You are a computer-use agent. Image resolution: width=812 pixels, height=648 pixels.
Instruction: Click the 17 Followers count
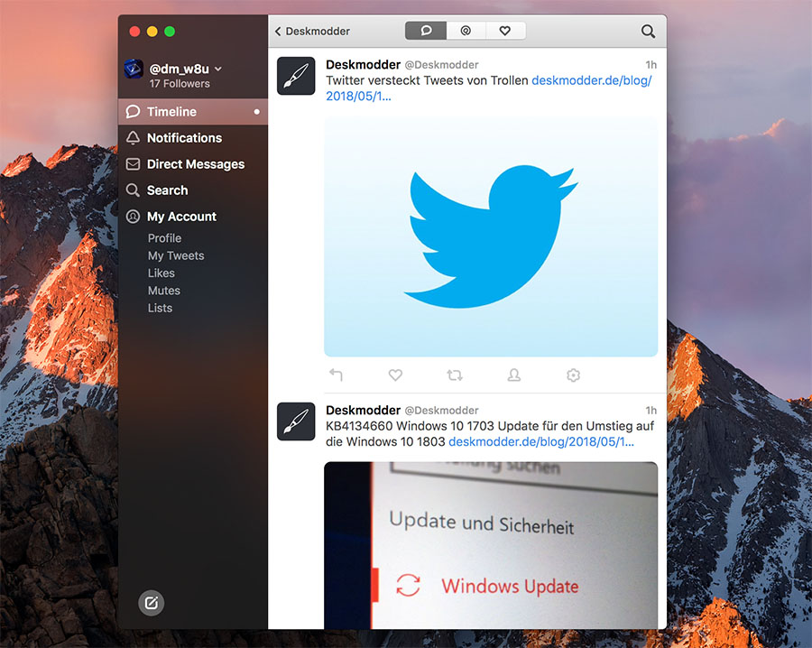[180, 83]
